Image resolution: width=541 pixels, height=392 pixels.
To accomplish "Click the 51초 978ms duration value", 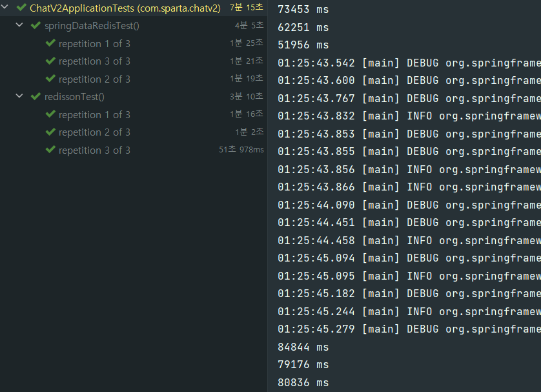I will coord(241,149).
